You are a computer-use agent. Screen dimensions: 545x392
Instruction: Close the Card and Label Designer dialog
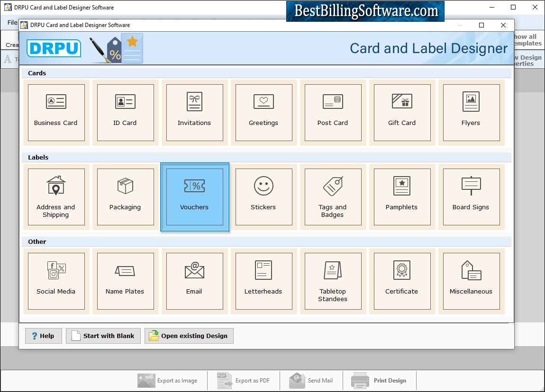pos(503,25)
